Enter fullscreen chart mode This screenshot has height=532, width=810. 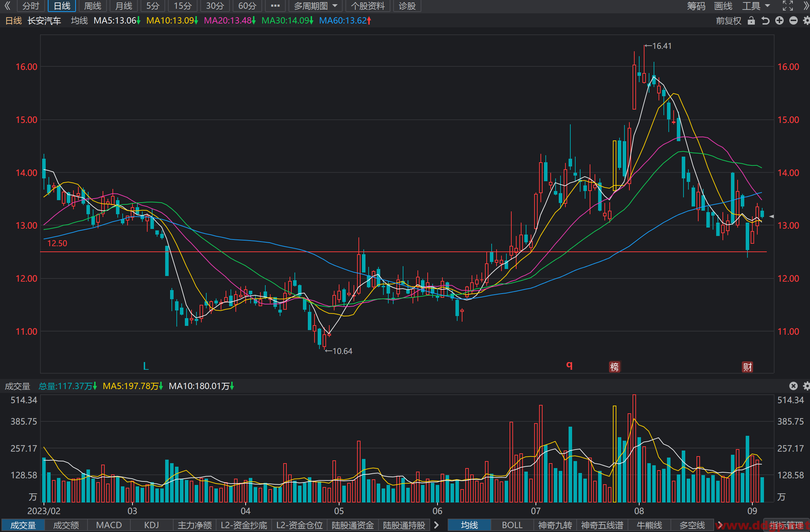click(x=788, y=6)
